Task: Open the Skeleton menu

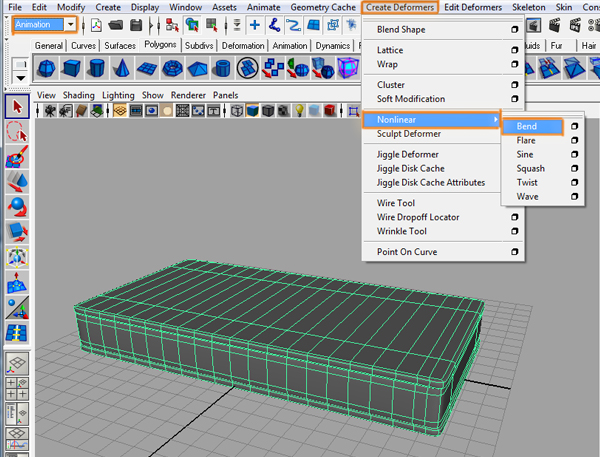Action: (528, 7)
